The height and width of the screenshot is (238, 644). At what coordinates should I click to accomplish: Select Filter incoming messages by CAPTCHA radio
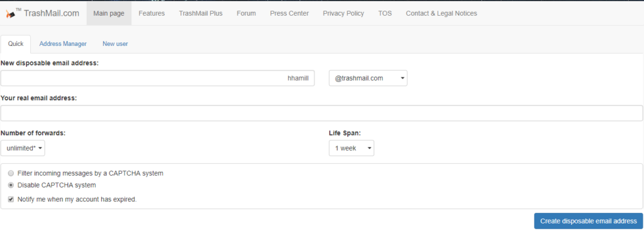(x=11, y=174)
